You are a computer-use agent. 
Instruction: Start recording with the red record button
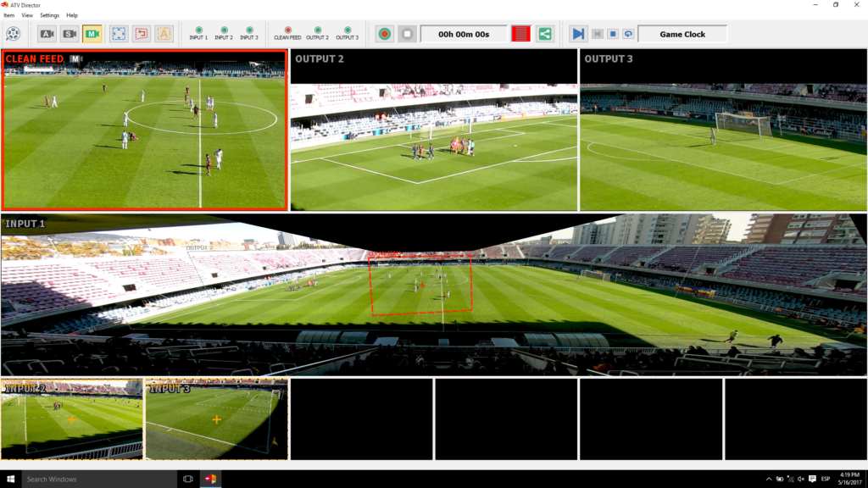coord(384,34)
